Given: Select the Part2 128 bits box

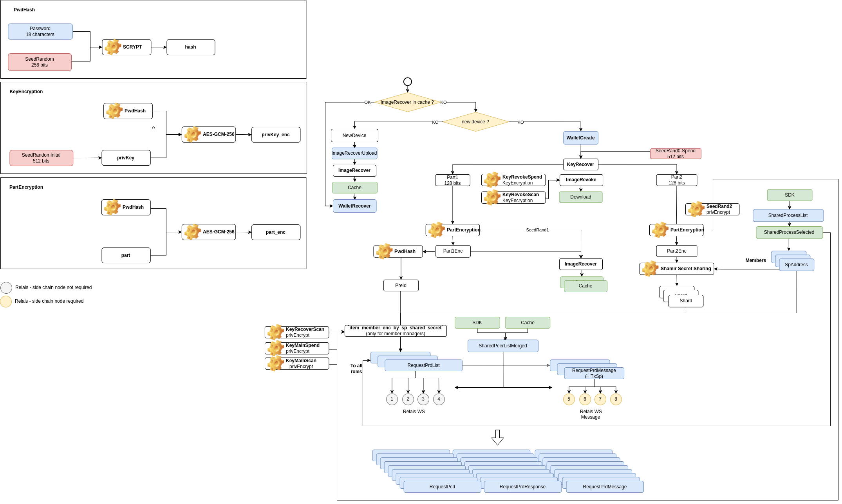Looking at the screenshot, I should coord(677,180).
